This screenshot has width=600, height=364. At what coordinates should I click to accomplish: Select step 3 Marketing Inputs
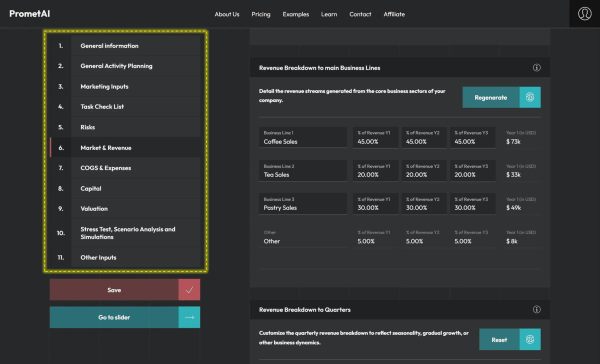point(125,86)
